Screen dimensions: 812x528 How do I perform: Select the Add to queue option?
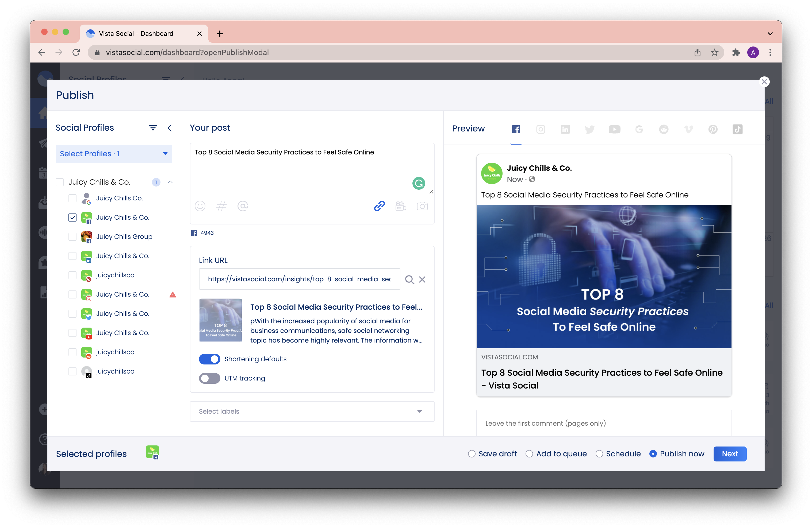pos(529,454)
